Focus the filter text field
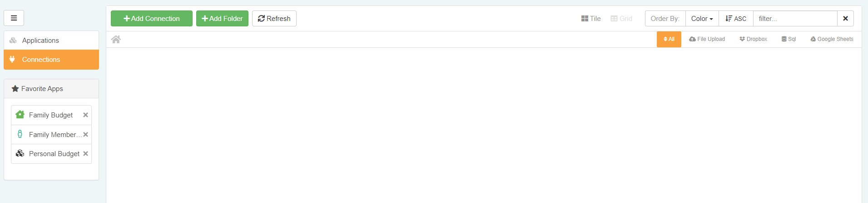 point(795,19)
